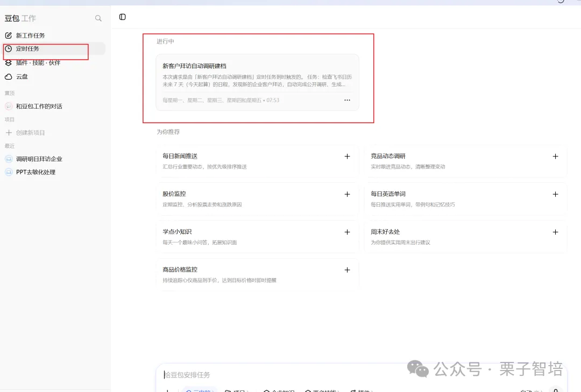Click the 豆包 工作 logo title

tap(20, 18)
